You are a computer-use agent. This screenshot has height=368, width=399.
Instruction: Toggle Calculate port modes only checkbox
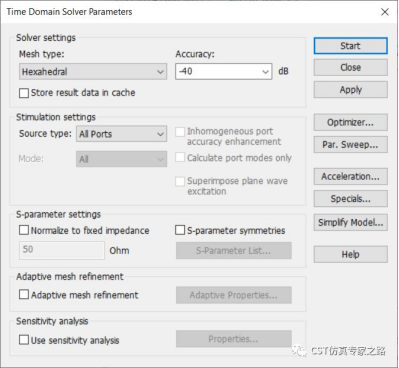[x=180, y=157]
